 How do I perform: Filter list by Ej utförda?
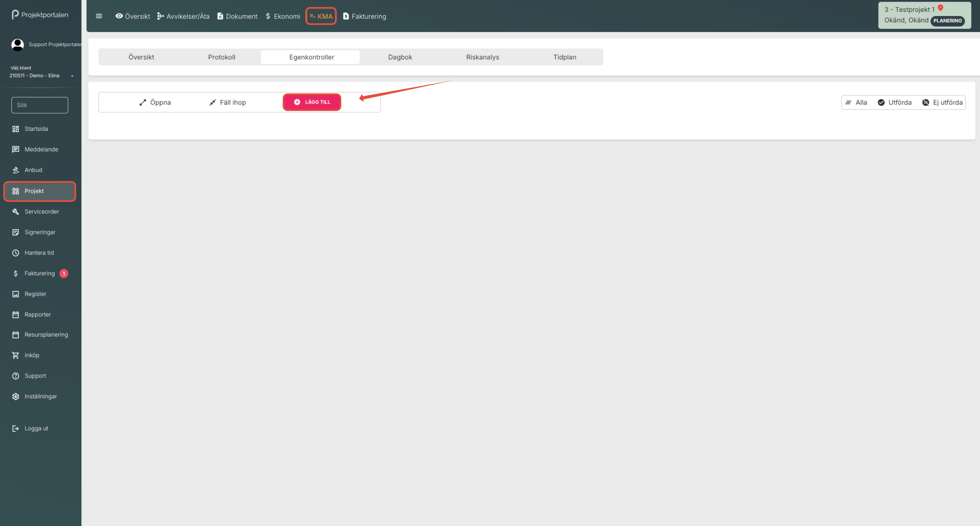tap(942, 102)
